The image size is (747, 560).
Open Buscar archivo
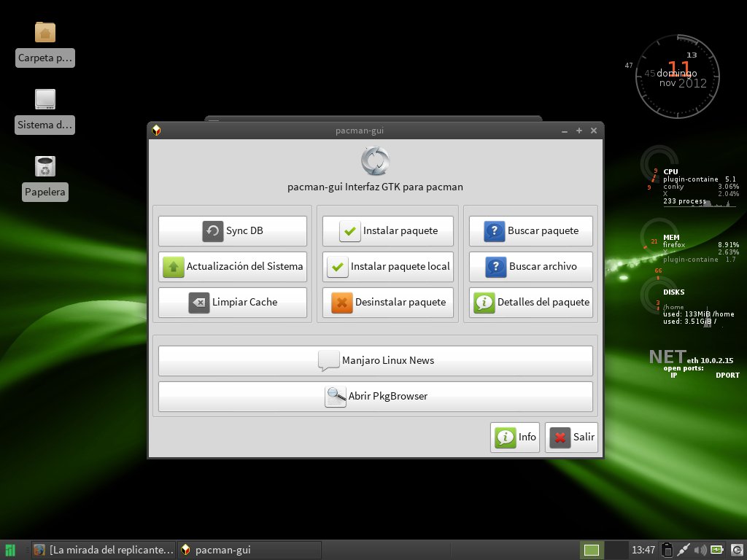tap(531, 267)
